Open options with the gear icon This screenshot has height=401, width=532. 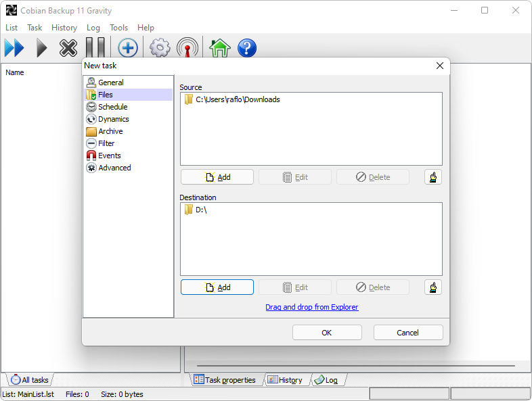[x=160, y=48]
